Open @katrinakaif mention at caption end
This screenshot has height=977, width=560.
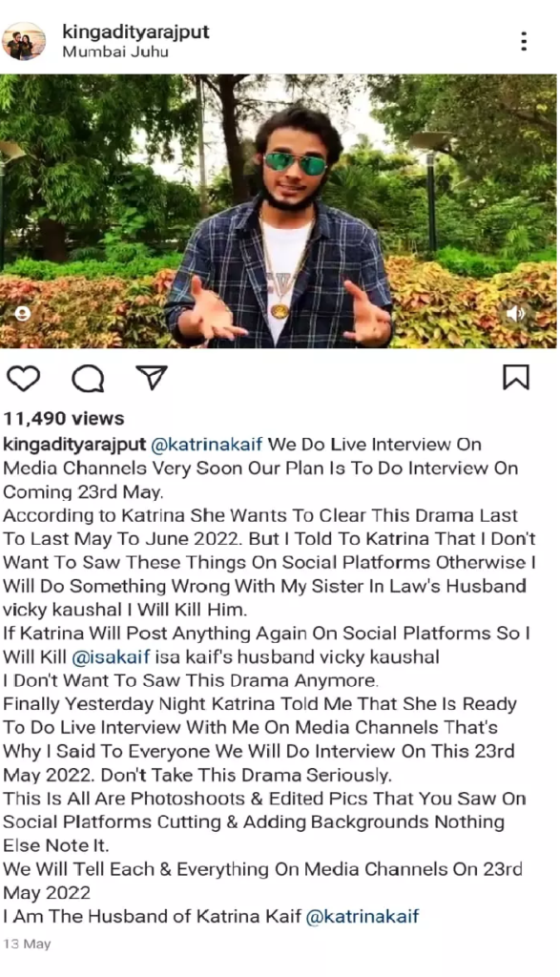(363, 917)
